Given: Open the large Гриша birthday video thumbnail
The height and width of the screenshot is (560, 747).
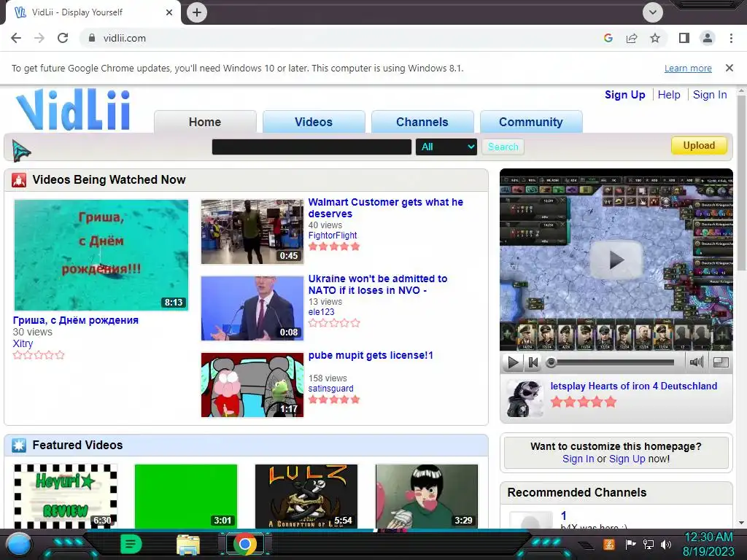Looking at the screenshot, I should click(101, 254).
